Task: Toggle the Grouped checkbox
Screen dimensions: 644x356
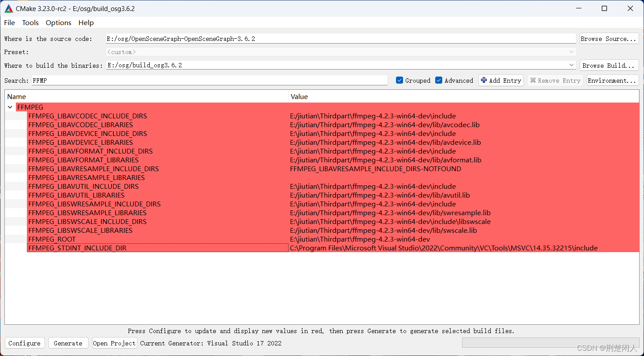Action: pyautogui.click(x=400, y=80)
